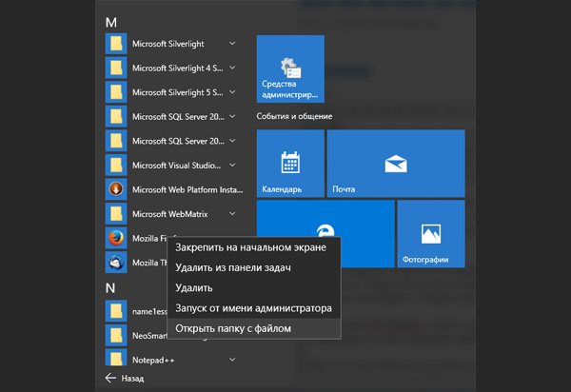This screenshot has width=571, height=392.
Task: Launch the Microsoft Edge tile
Action: click(325, 233)
